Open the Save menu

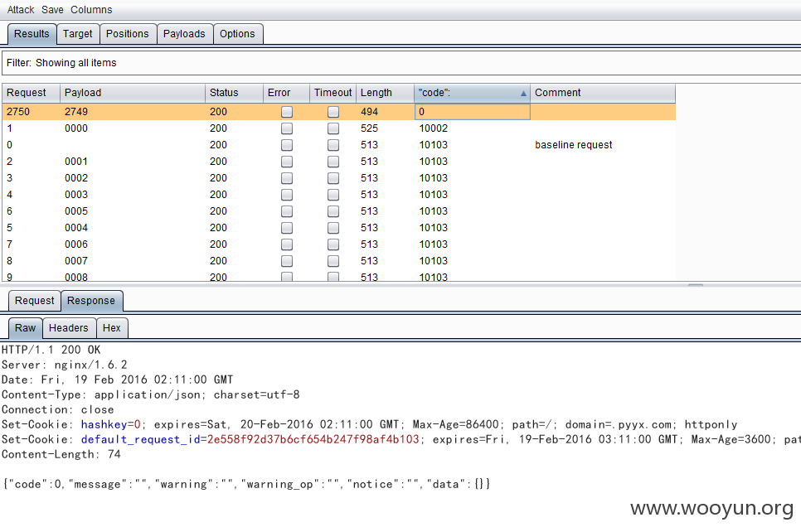click(x=52, y=10)
